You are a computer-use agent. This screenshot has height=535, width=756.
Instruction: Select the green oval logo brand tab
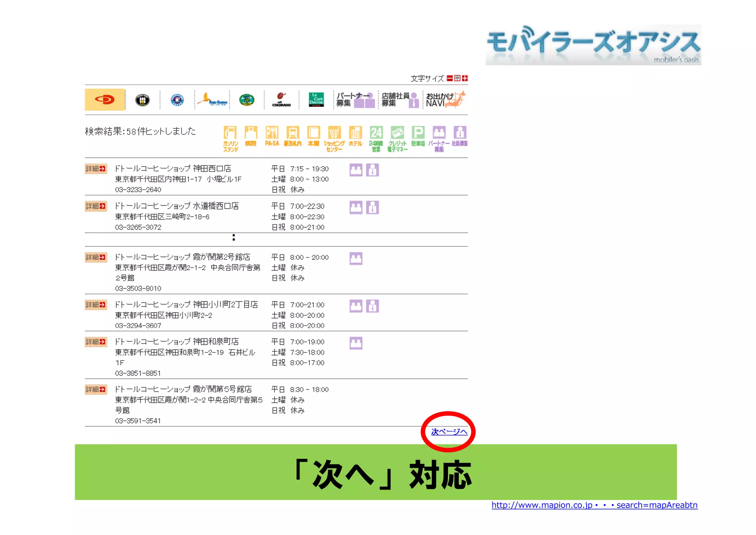tap(247, 100)
